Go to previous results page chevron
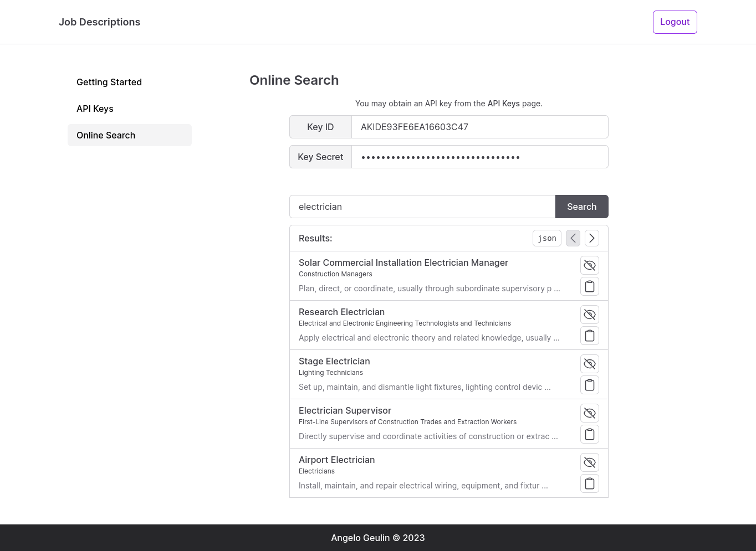The image size is (756, 551). pyautogui.click(x=573, y=238)
